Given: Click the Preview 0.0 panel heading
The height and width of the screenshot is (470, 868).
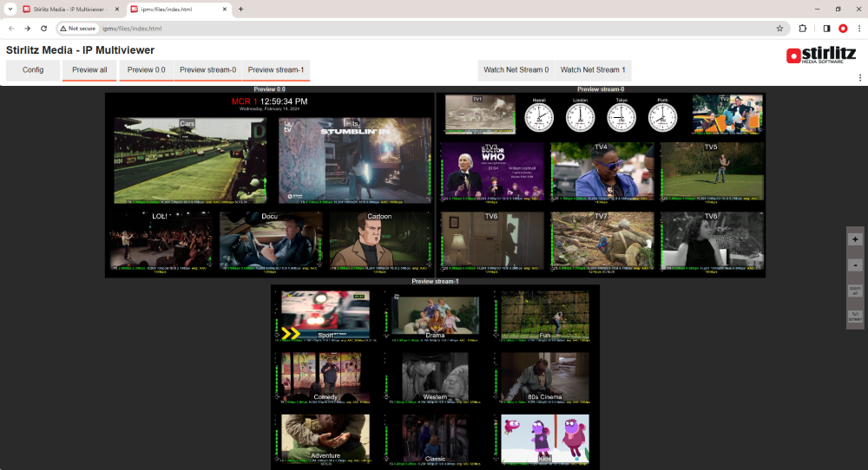Looking at the screenshot, I should pos(270,89).
